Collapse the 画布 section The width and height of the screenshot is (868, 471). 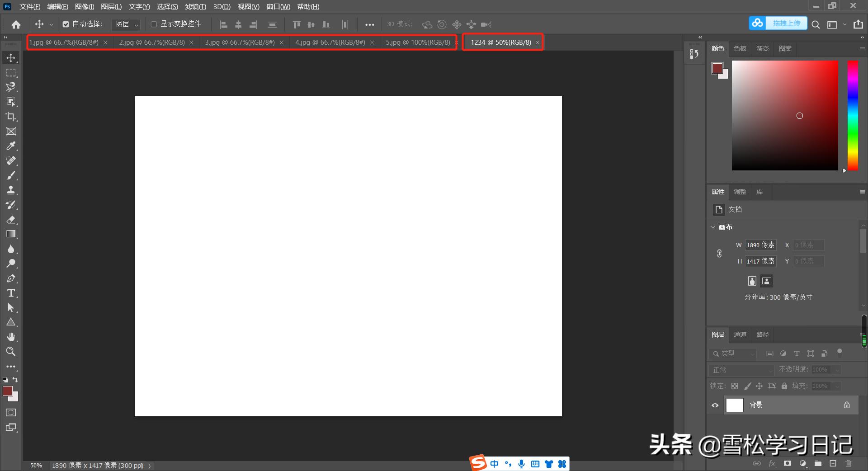point(713,227)
